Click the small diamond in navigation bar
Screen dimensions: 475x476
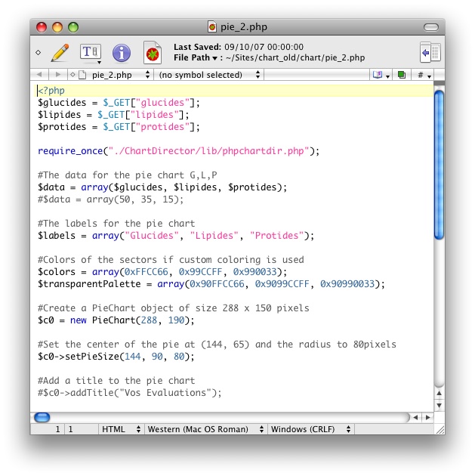coord(72,75)
